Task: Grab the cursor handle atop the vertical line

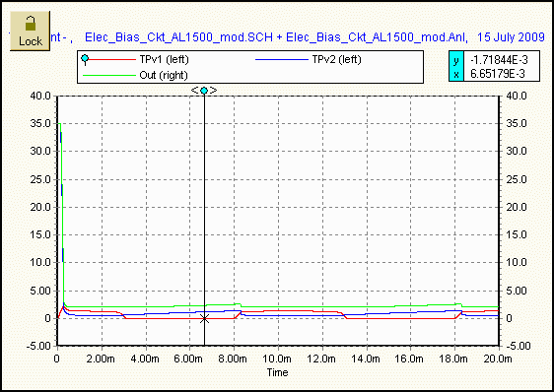Action: coord(204,91)
